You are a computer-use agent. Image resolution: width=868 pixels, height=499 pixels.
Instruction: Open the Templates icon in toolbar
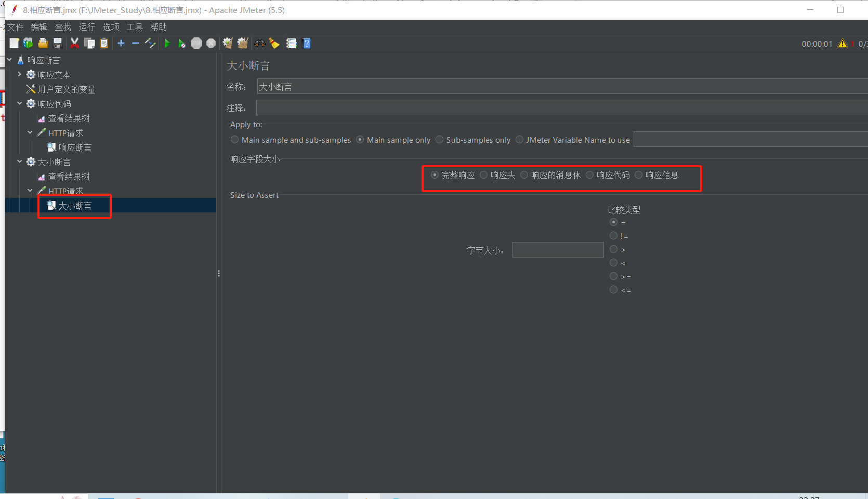click(28, 43)
